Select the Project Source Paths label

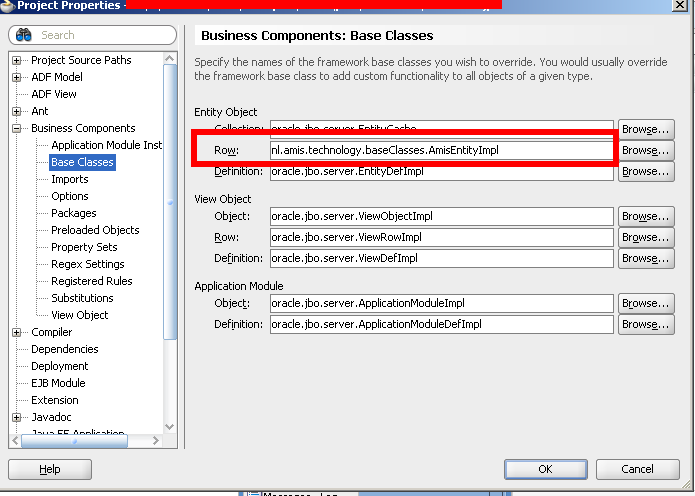pyautogui.click(x=81, y=60)
